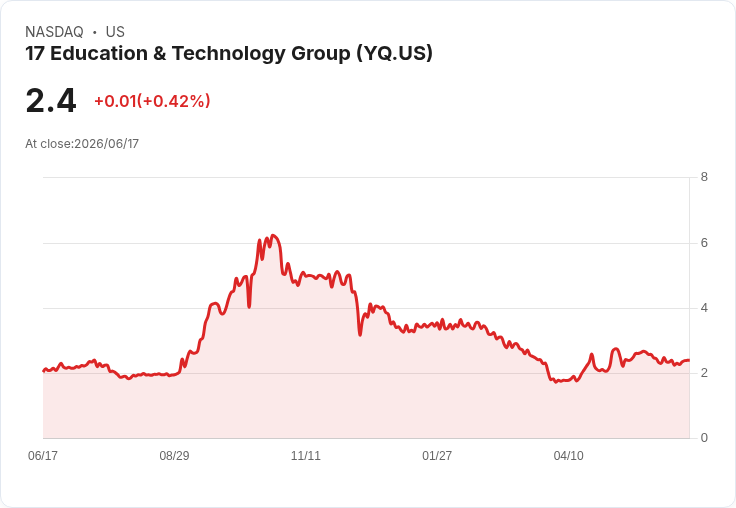Screen dimensions: 736x508
Task: Click the US market label
Action: point(115,32)
